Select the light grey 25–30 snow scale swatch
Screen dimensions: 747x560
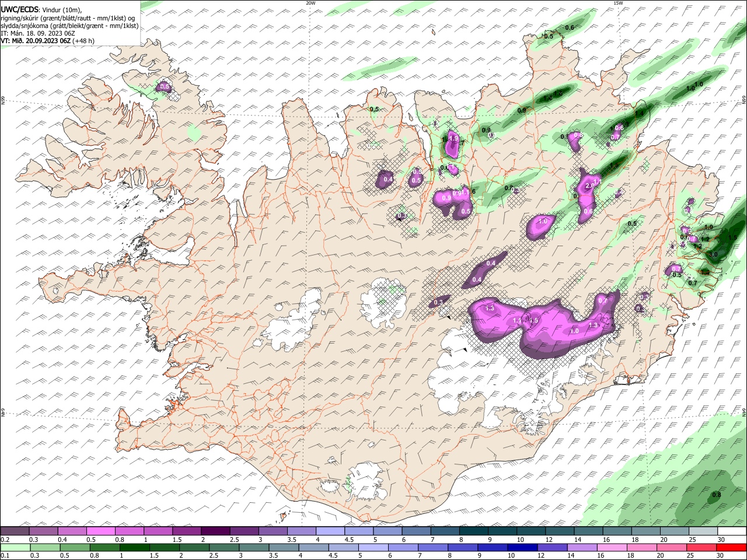point(703,531)
